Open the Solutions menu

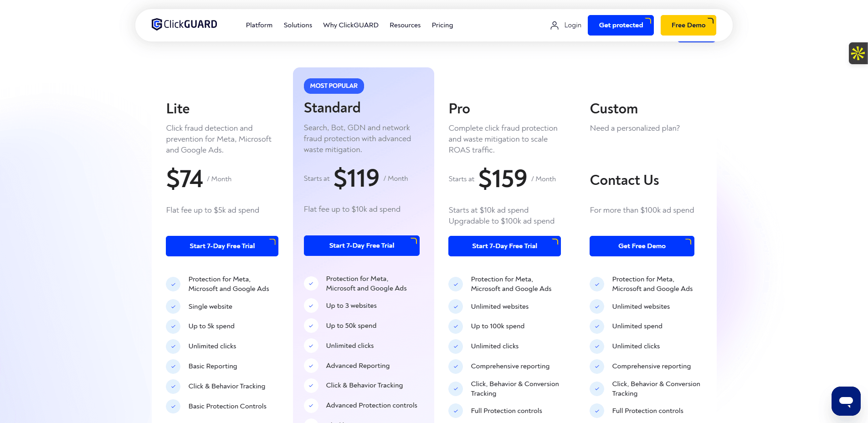tap(298, 25)
